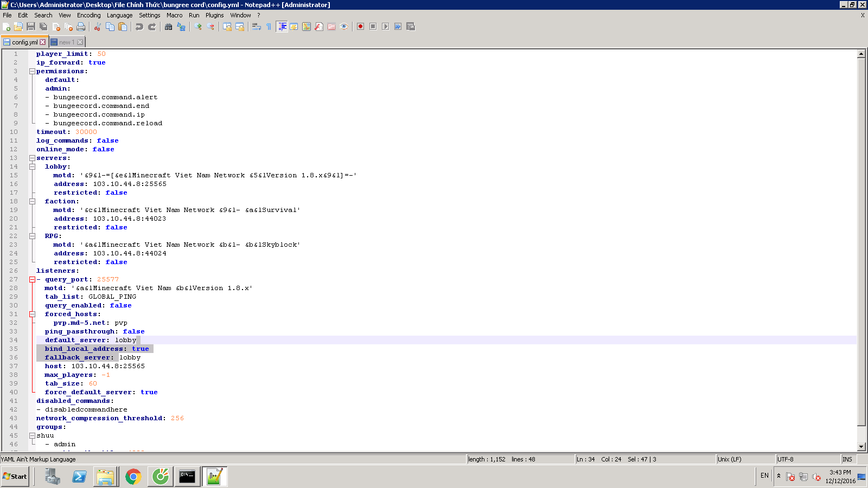Click the Close document toolbar icon

56,27
